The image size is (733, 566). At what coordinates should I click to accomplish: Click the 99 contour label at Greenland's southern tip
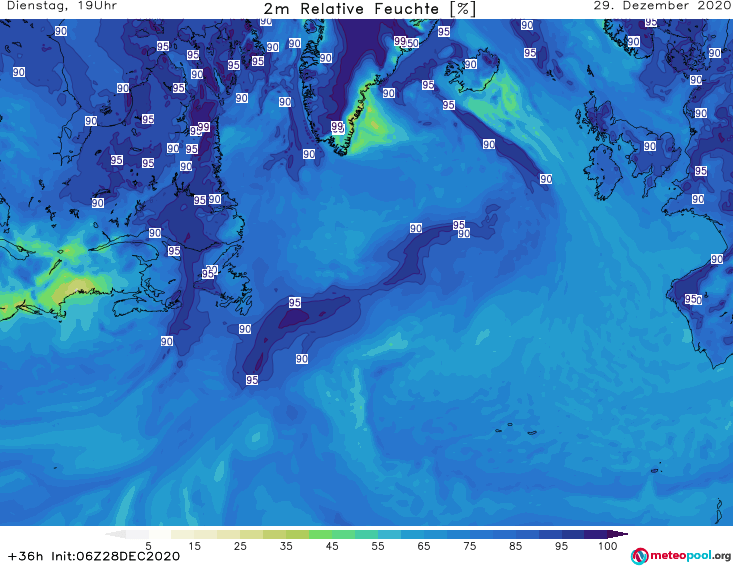pyautogui.click(x=337, y=126)
